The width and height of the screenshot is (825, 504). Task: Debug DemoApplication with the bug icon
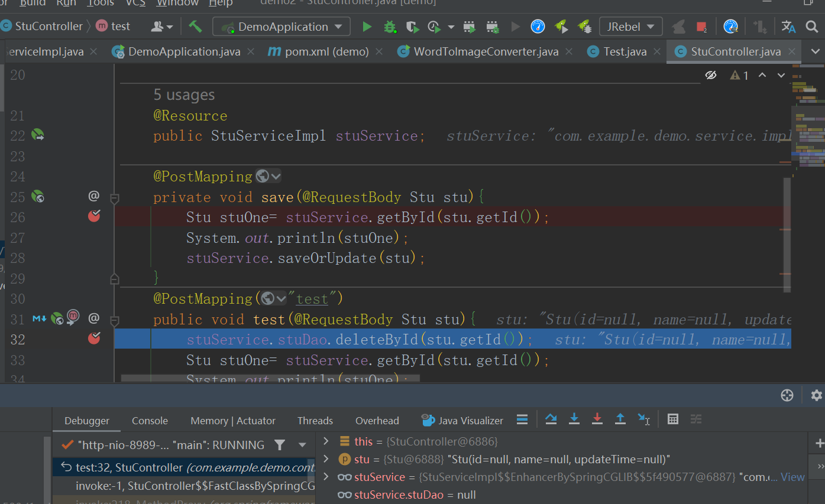[x=390, y=27]
